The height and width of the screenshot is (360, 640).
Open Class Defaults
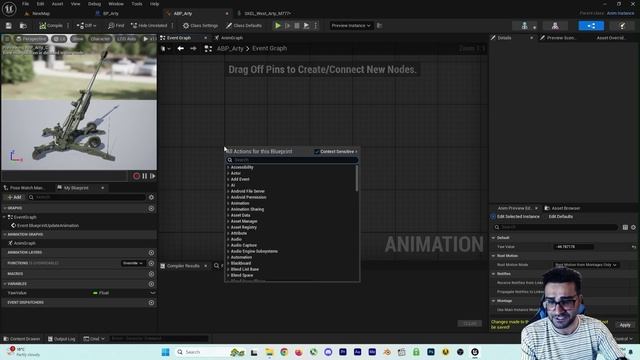pyautogui.click(x=244, y=26)
